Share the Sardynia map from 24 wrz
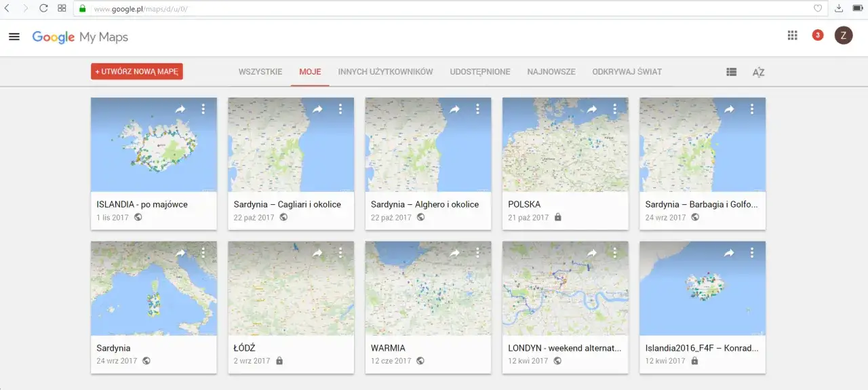Image resolution: width=868 pixels, height=390 pixels. click(x=180, y=253)
